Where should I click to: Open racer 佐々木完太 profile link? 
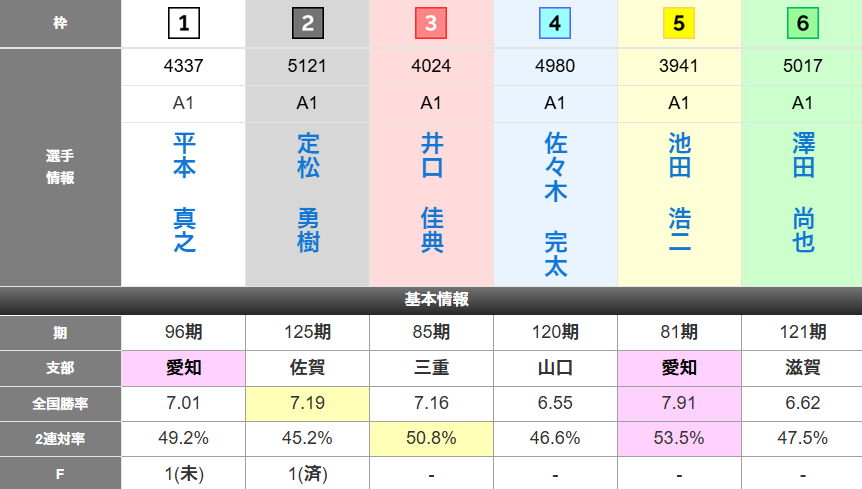pos(555,203)
